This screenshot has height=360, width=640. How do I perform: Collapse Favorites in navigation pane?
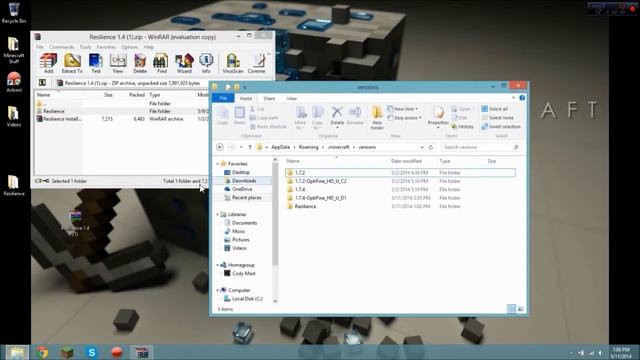[217, 164]
